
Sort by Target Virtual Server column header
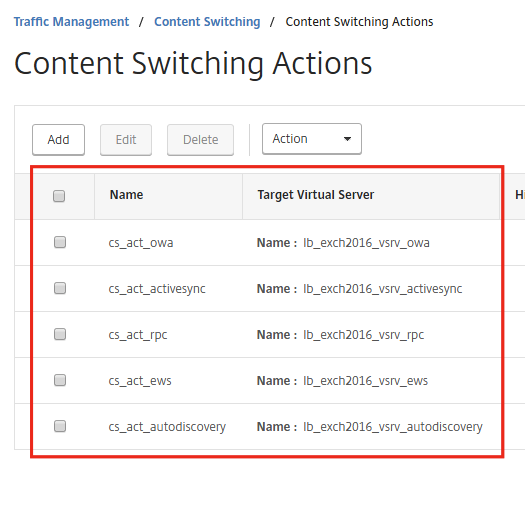[x=316, y=195]
